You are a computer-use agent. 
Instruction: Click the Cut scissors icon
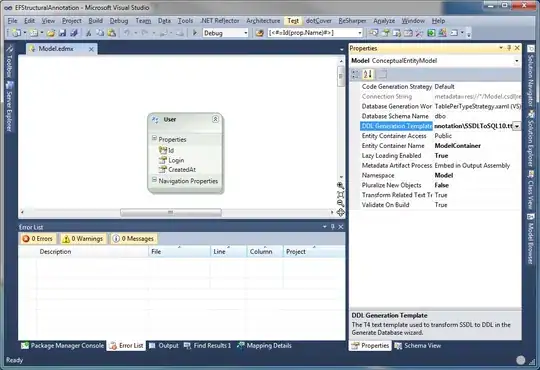click(x=89, y=33)
